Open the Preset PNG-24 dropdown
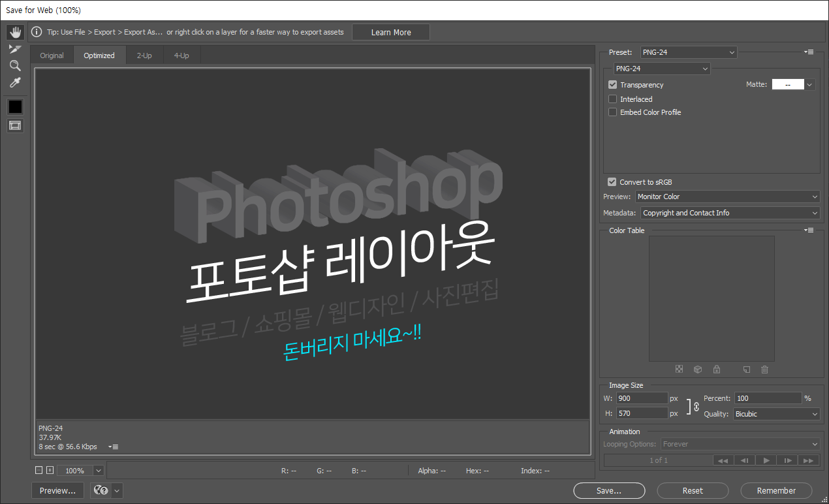Viewport: 829px width, 504px height. (688, 52)
